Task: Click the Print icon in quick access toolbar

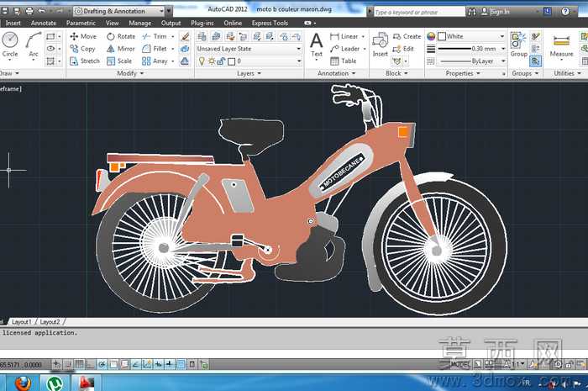Action: (x=29, y=11)
